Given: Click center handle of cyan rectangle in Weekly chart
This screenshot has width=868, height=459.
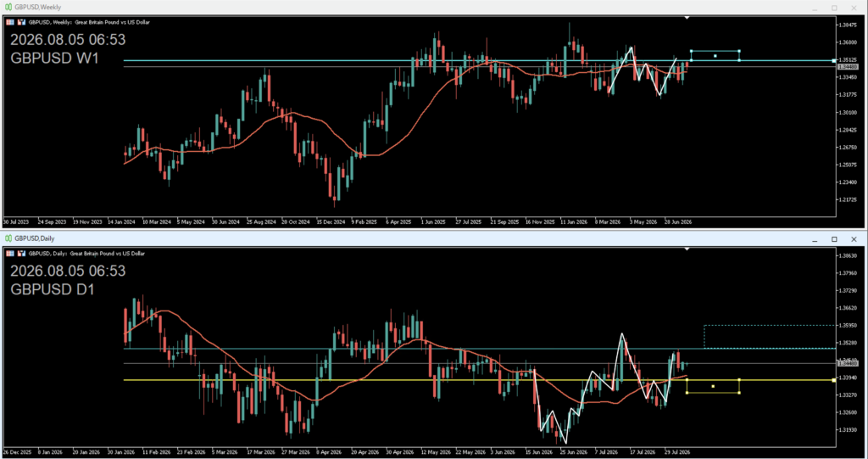Looking at the screenshot, I should point(715,55).
